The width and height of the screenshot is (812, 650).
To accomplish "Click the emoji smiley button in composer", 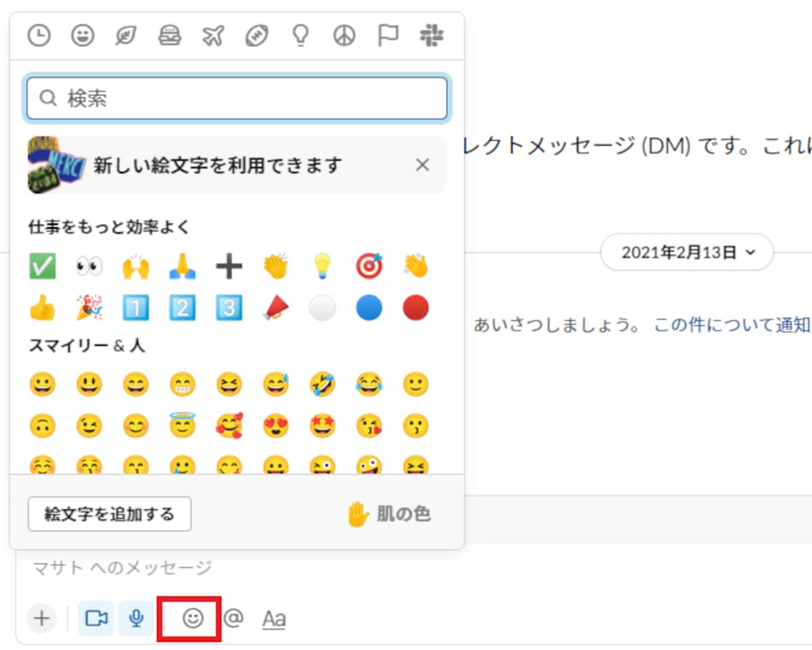I will [194, 618].
